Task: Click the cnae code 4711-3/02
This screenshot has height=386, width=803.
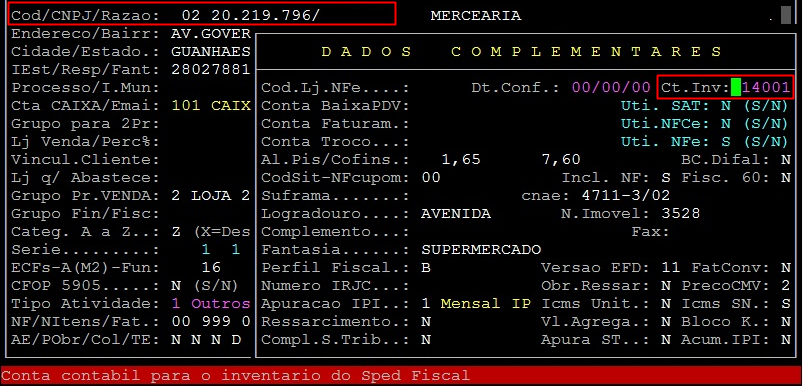Action: pos(626,196)
